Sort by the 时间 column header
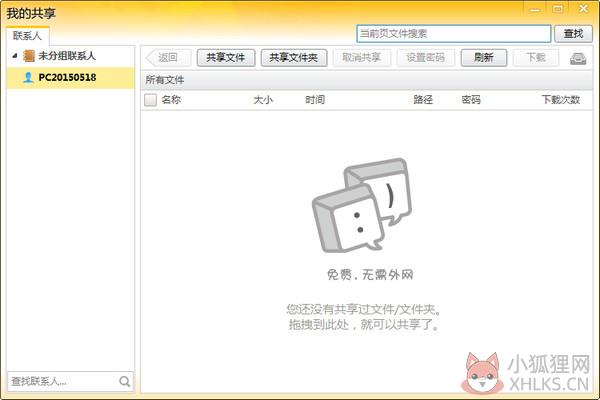Viewport: 600px width, 400px height. (x=315, y=100)
